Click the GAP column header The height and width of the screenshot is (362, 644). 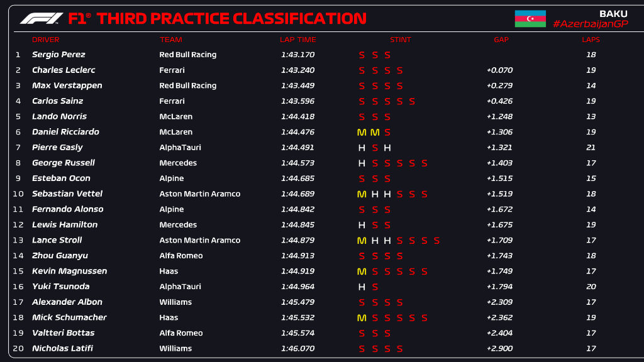[501, 40]
